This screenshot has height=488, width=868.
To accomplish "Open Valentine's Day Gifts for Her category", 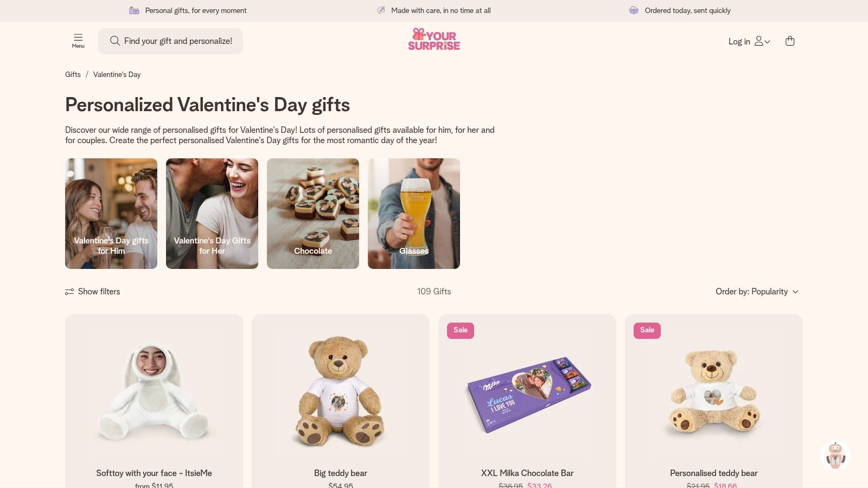I will click(212, 214).
